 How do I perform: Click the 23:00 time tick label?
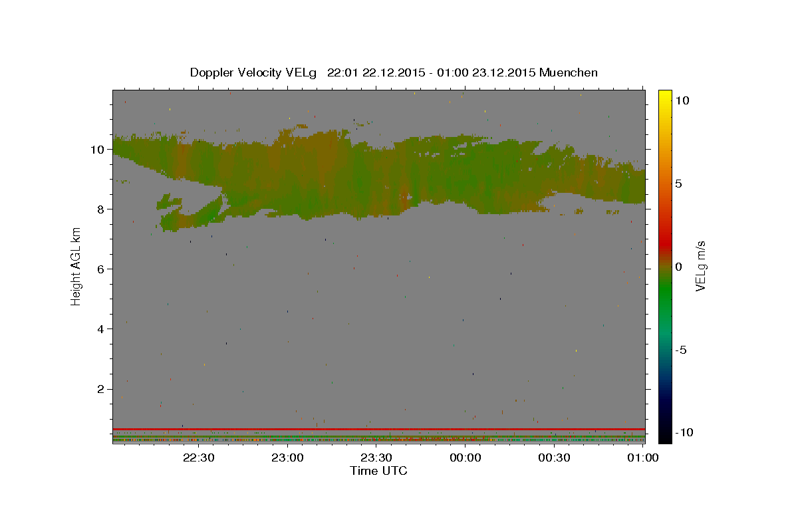coord(287,458)
